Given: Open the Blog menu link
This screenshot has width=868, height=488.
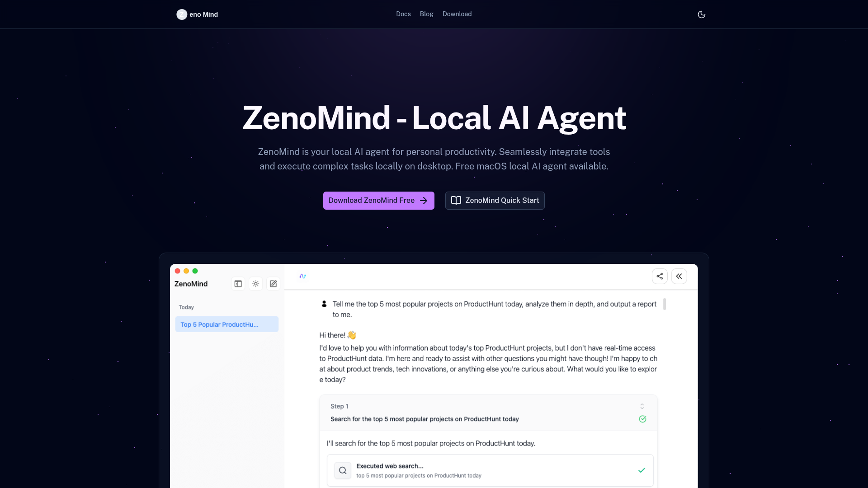Looking at the screenshot, I should [426, 14].
